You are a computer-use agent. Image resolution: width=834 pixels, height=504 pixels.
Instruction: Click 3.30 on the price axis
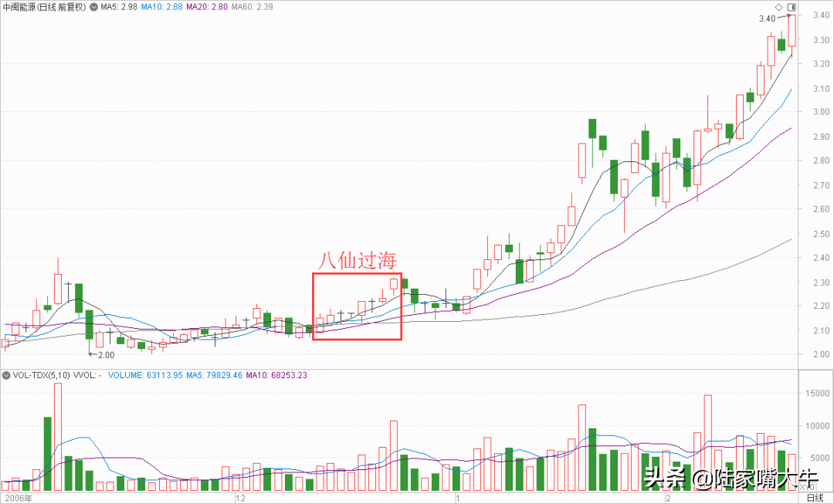821,40
